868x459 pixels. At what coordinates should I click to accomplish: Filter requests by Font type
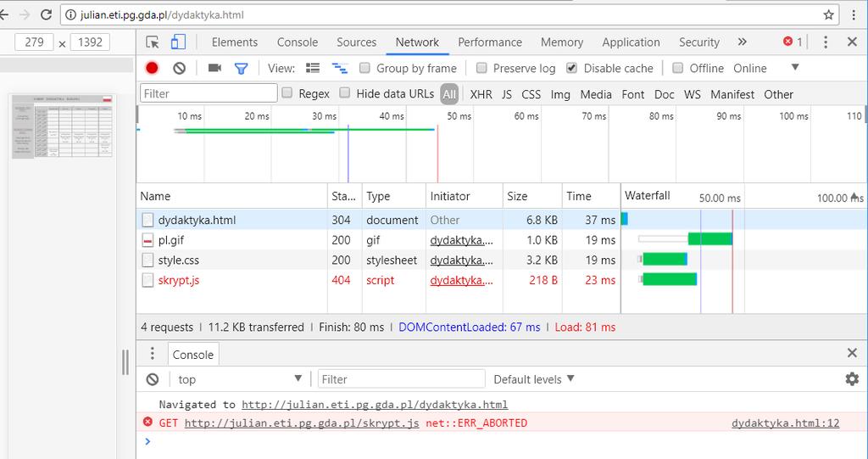632,94
